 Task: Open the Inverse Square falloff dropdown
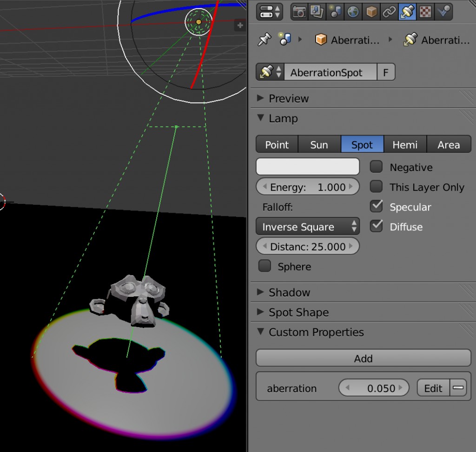[307, 227]
